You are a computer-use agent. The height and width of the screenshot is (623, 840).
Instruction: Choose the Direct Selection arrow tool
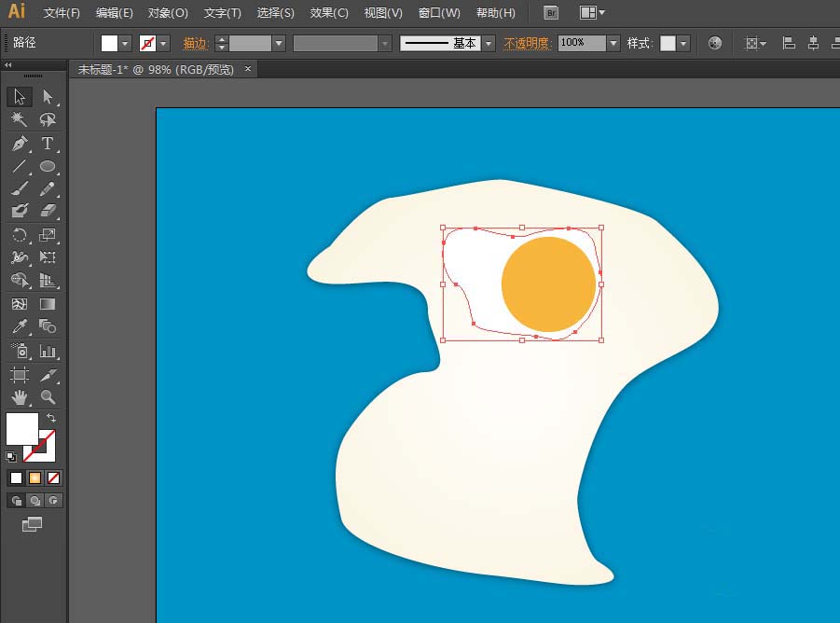pos(48,97)
